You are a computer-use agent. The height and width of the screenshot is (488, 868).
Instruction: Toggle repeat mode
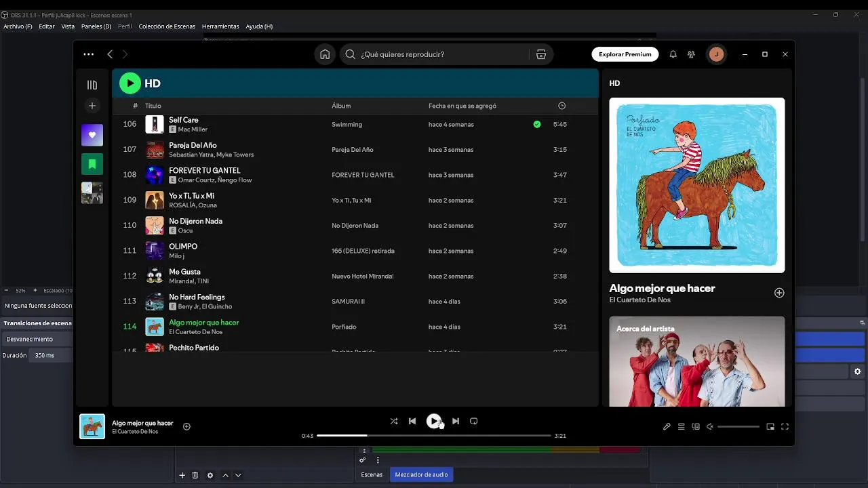(x=474, y=421)
